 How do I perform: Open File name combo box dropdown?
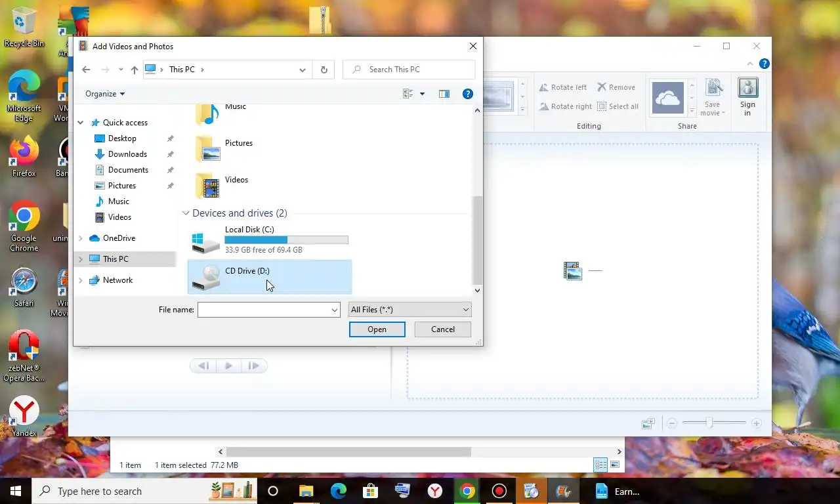tap(334, 310)
